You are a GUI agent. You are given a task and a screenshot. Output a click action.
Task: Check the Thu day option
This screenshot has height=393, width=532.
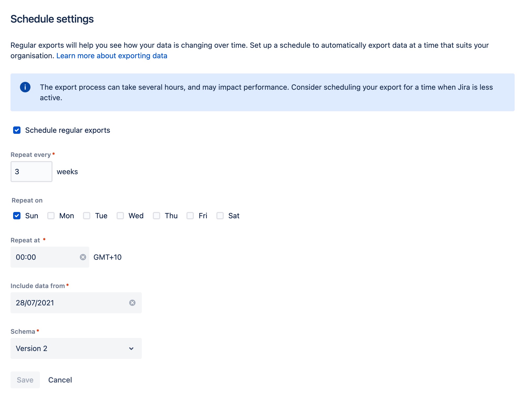(157, 216)
